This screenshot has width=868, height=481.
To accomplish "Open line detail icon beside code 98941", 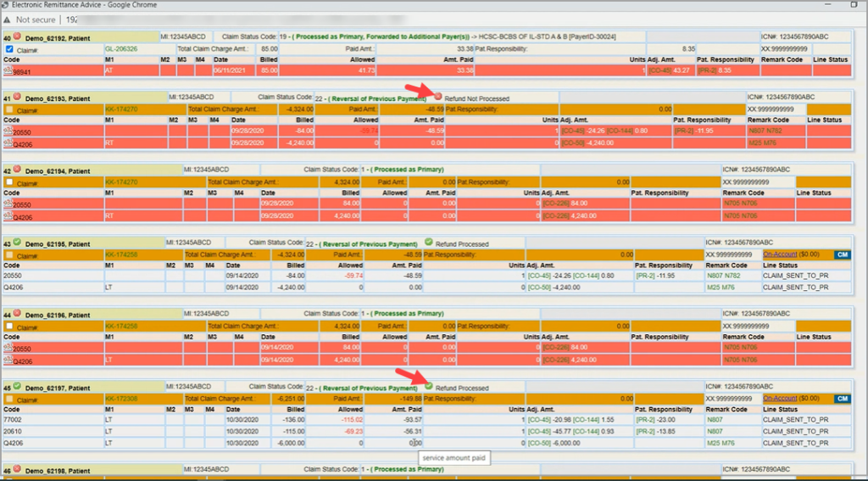I will (x=8, y=72).
